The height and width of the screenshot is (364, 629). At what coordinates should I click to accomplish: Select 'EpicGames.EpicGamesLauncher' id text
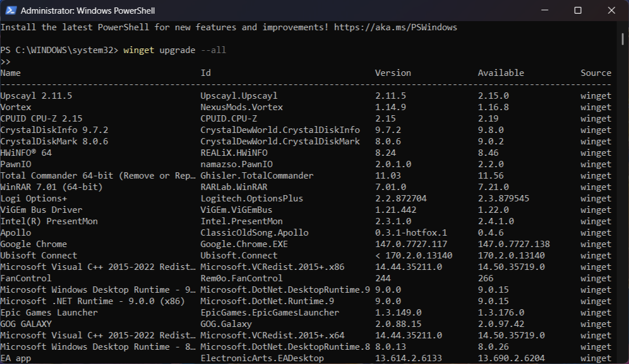[x=270, y=313]
